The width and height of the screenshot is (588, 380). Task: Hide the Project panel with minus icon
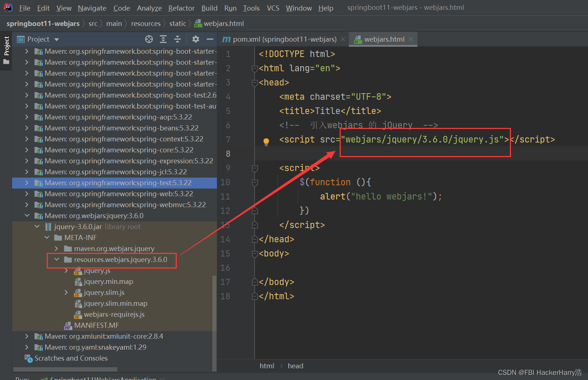(x=210, y=39)
